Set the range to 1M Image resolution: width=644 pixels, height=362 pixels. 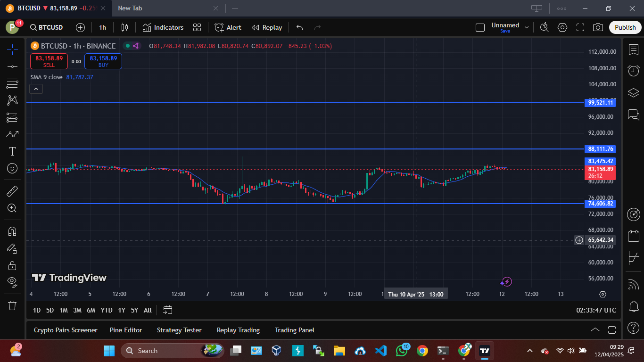[63, 310]
